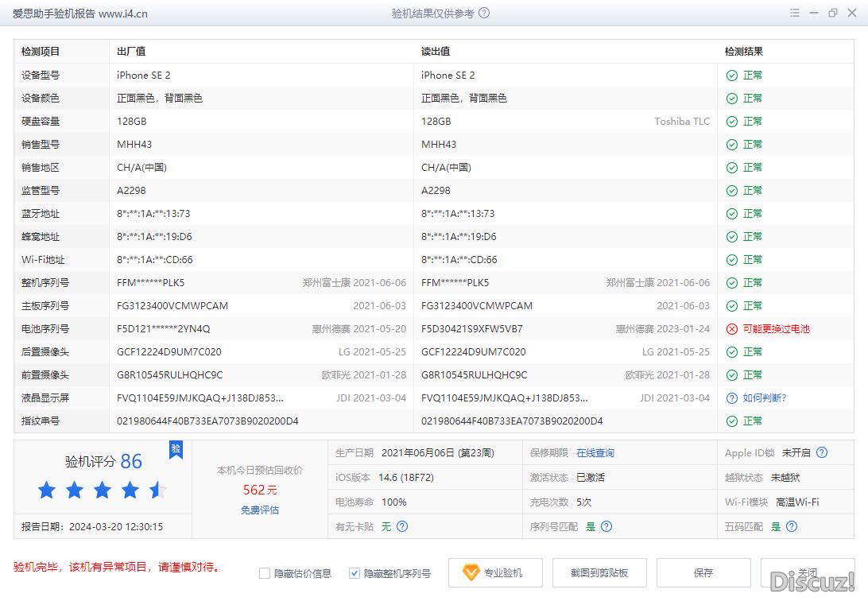The width and height of the screenshot is (868, 601).
Task: Click the green check icon for Wi-Fi地址
Action: pyautogui.click(x=732, y=260)
